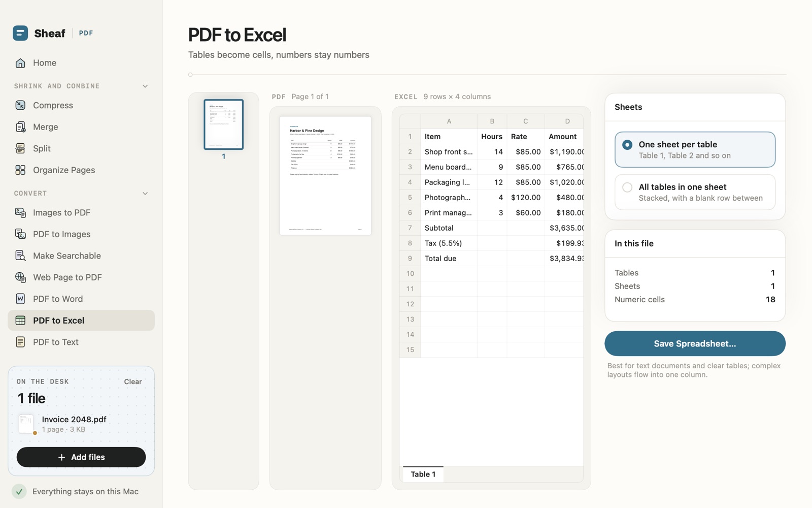Click the green privacy checkmark icon
The height and width of the screenshot is (508, 812).
[x=19, y=492]
